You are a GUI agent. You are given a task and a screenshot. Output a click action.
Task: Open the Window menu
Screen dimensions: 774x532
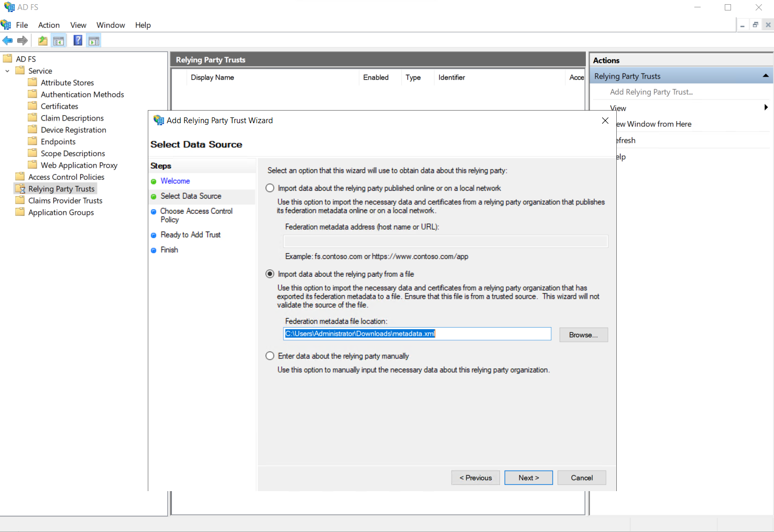tap(111, 25)
